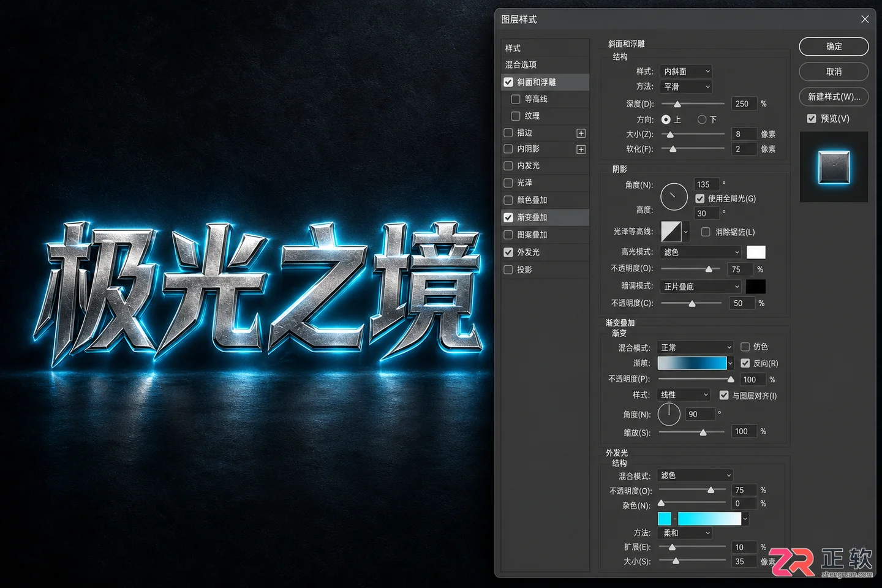
Task: Click the white highlight color swatch
Action: tap(756, 252)
